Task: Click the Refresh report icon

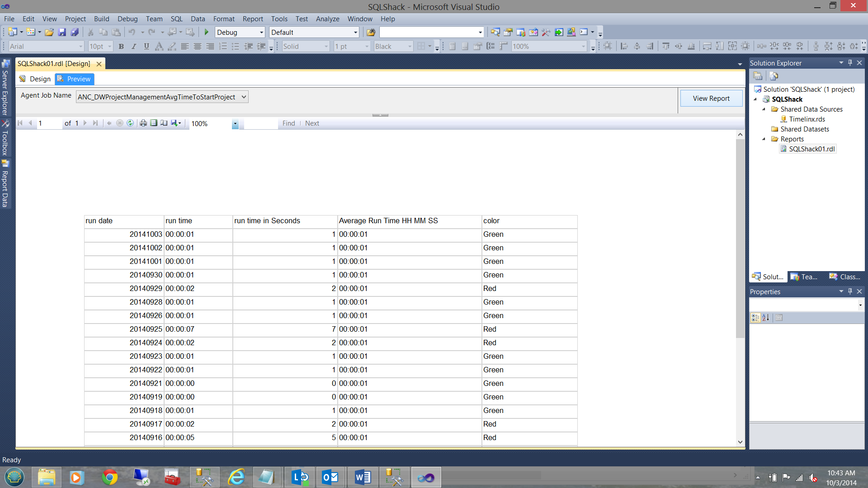Action: click(x=130, y=123)
